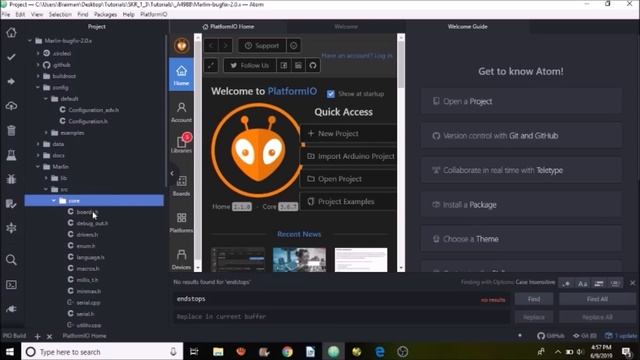Open the Packages menu
The height and width of the screenshot is (360, 640).
[x=105, y=14]
